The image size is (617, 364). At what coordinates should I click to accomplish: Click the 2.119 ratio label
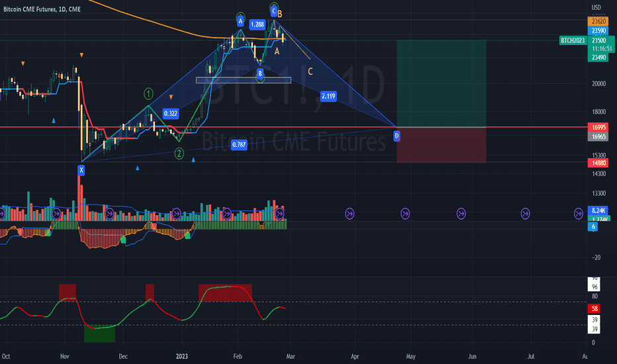328,96
